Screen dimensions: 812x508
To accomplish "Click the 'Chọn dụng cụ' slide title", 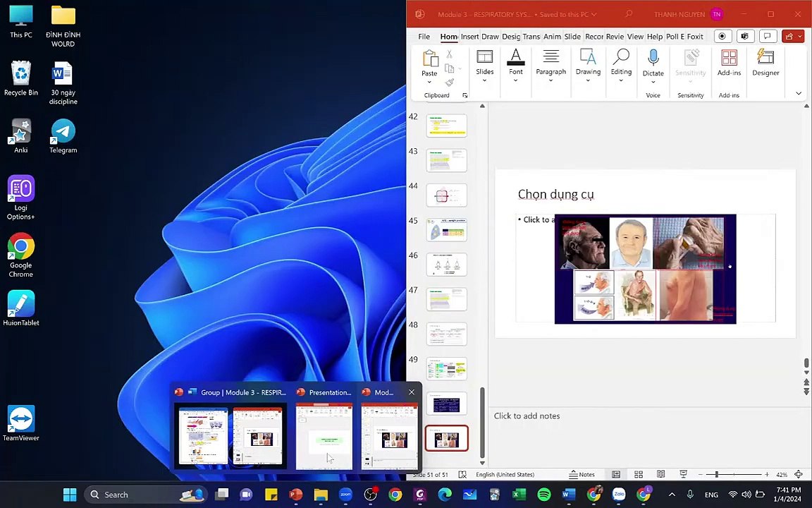I will click(555, 194).
